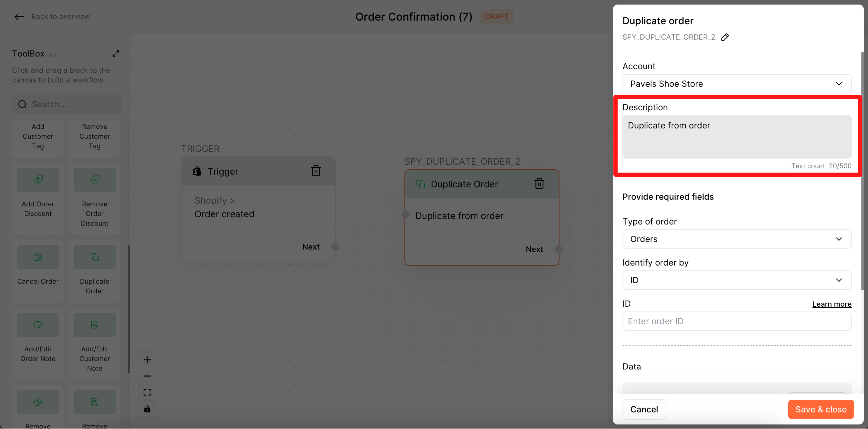Click the Provide required fields heading

click(x=668, y=197)
